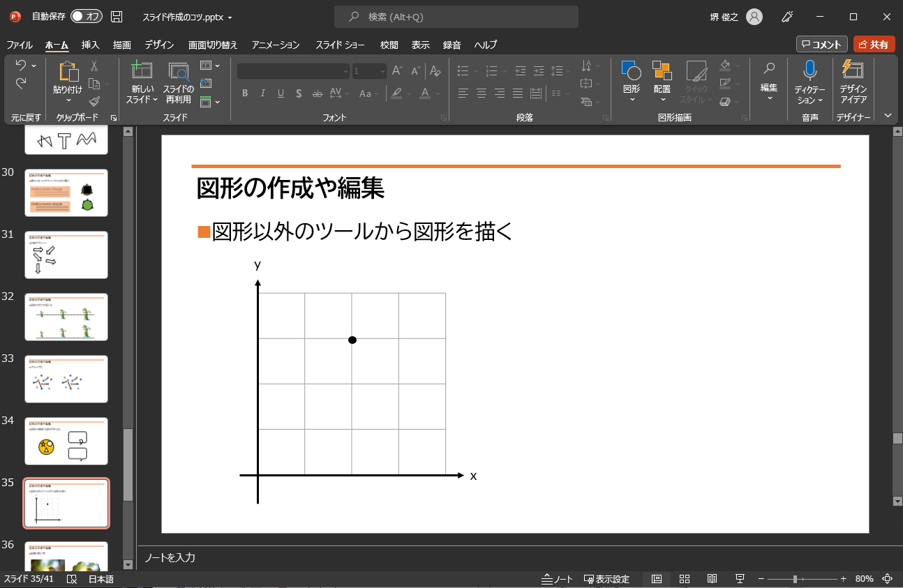Click the 日本語 language indicator

pos(100,579)
